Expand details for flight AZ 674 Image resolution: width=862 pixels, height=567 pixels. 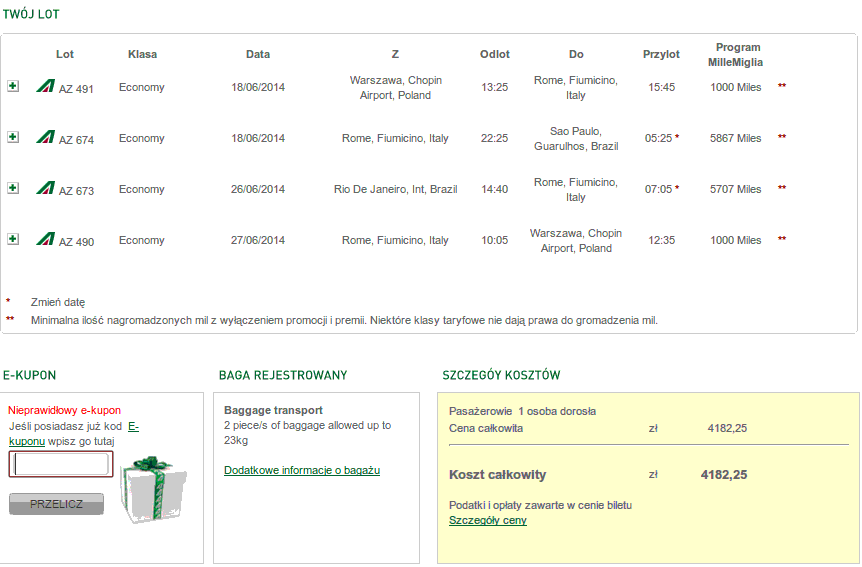point(13,137)
